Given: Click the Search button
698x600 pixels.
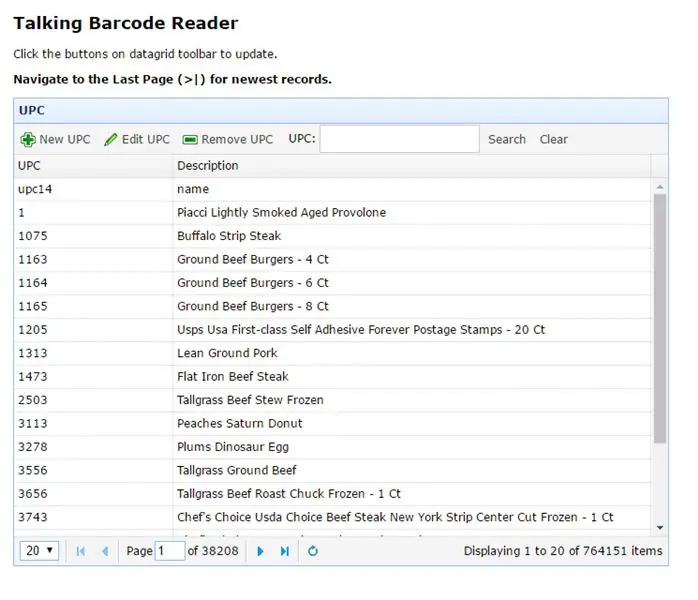Looking at the screenshot, I should click(507, 139).
